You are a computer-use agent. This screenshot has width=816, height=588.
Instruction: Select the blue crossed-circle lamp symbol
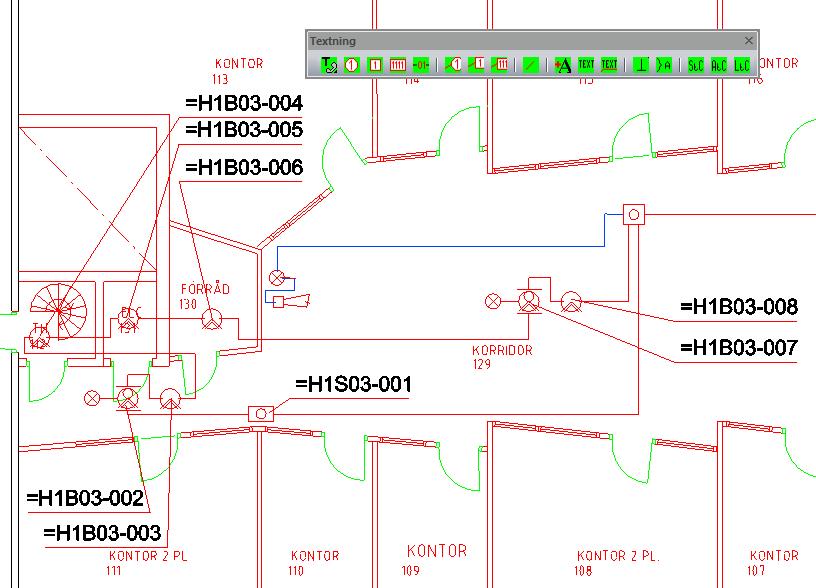pos(277,278)
